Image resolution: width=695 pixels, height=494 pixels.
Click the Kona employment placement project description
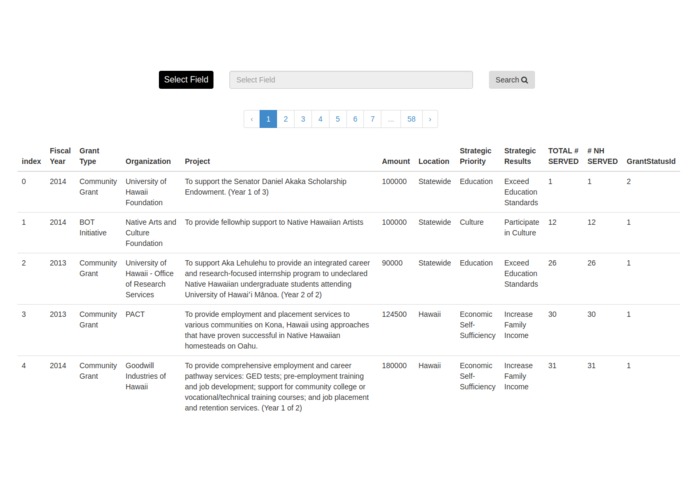277,330
